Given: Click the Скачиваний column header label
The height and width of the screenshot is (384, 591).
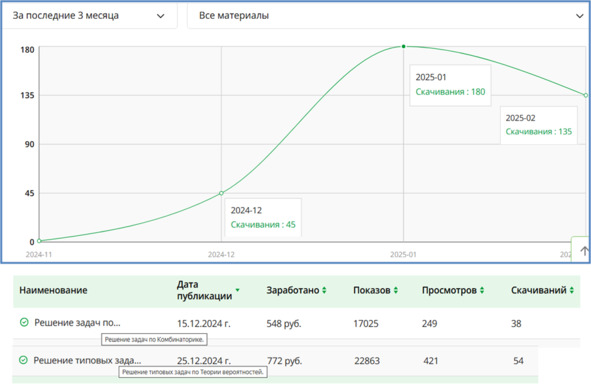Looking at the screenshot, I should pos(539,290).
